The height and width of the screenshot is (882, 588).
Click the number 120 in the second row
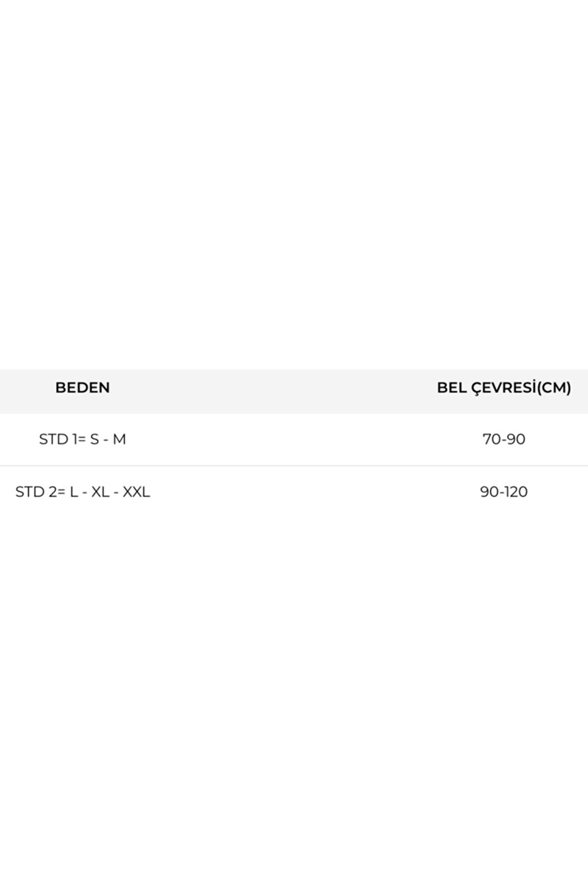coord(515,492)
